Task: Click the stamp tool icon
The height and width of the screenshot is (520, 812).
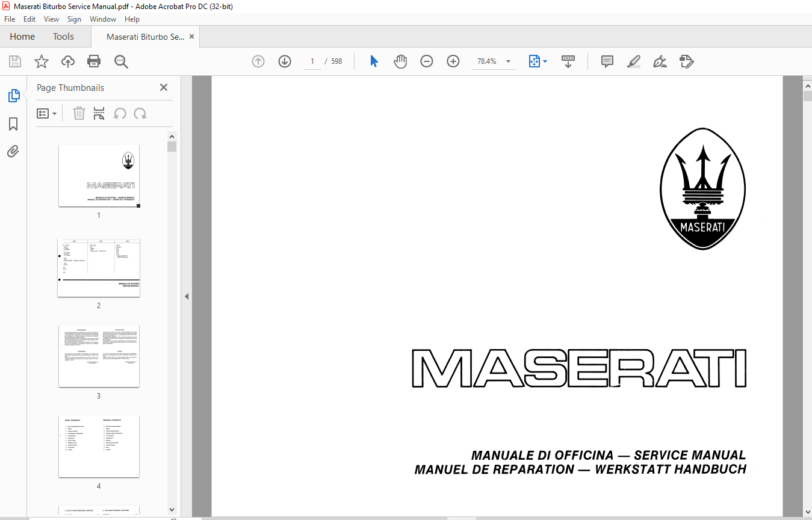Action: pyautogui.click(x=687, y=61)
